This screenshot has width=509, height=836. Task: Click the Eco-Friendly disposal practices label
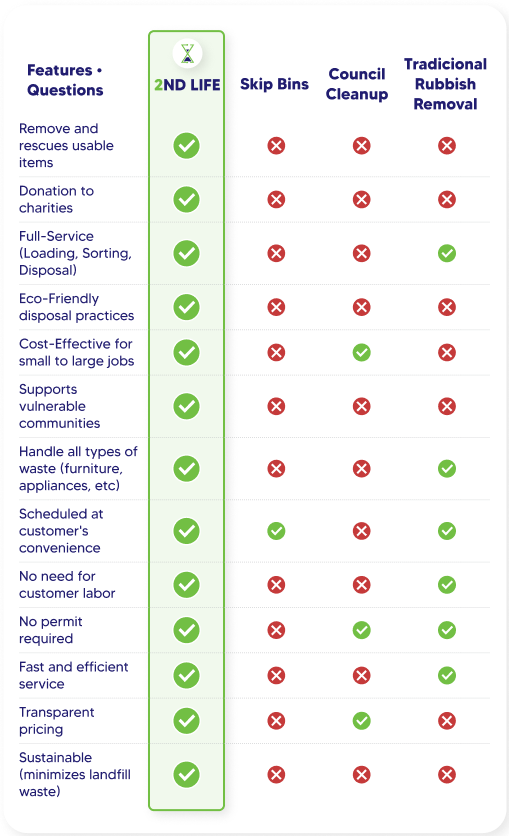pyautogui.click(x=76, y=307)
